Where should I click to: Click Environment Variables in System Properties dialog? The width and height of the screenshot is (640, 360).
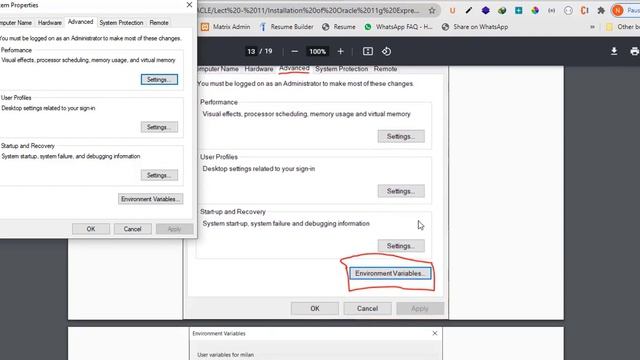click(x=151, y=199)
